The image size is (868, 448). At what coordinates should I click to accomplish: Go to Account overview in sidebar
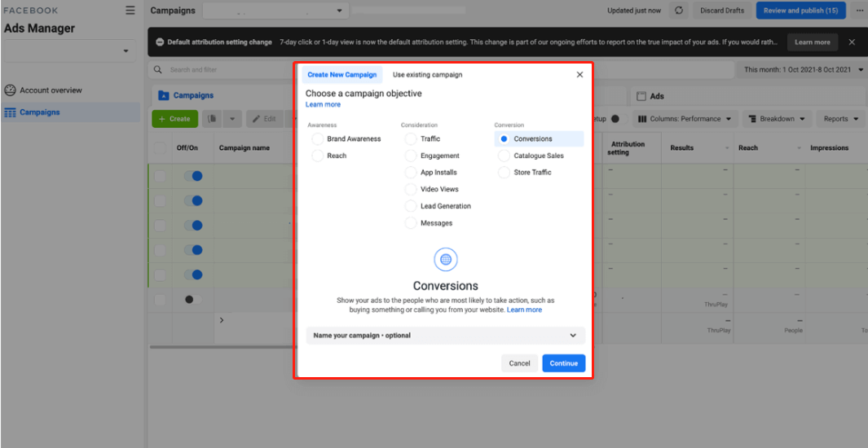click(51, 90)
